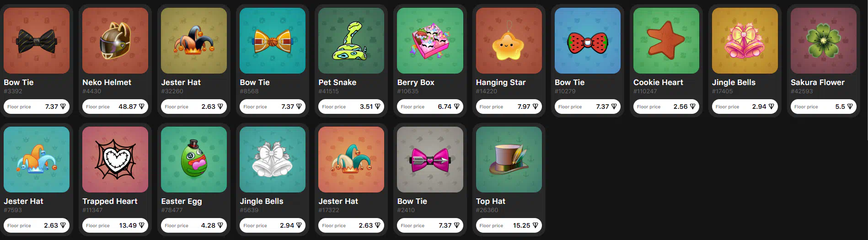Click the Sakura Flower gift image
868x240 pixels.
click(824, 41)
